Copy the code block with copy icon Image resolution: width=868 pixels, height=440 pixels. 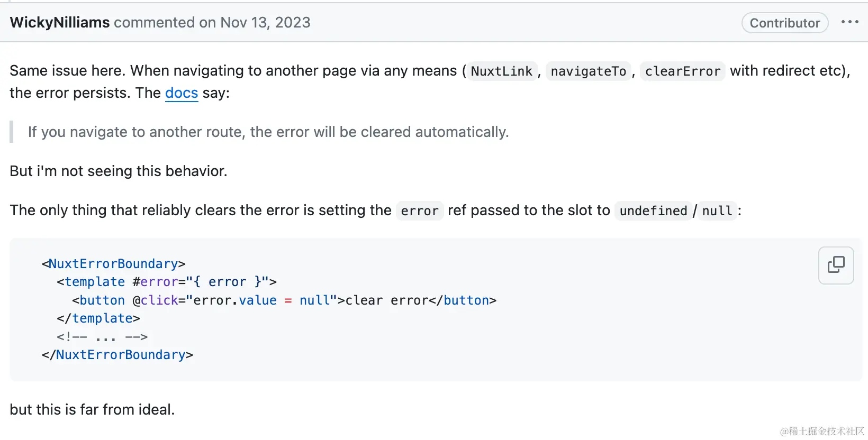click(836, 265)
